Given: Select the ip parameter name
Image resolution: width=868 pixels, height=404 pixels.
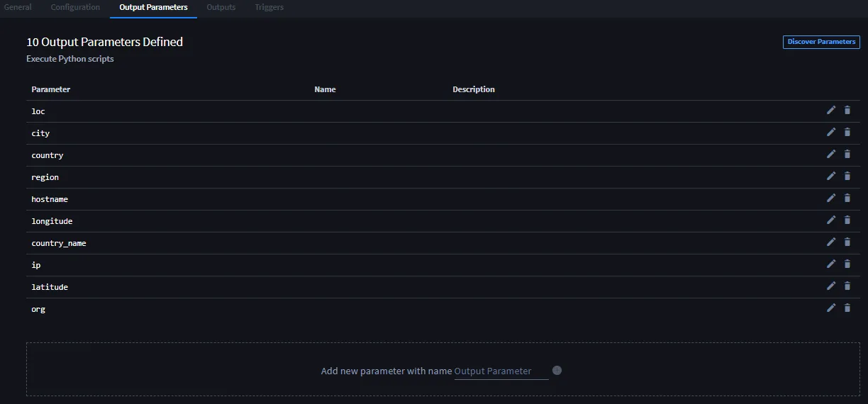Looking at the screenshot, I should coord(36,265).
